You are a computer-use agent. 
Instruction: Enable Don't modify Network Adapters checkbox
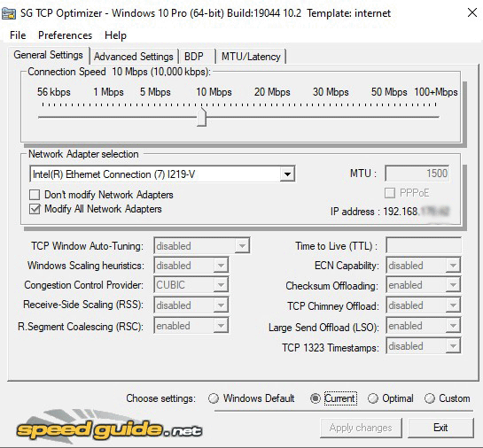click(x=35, y=195)
